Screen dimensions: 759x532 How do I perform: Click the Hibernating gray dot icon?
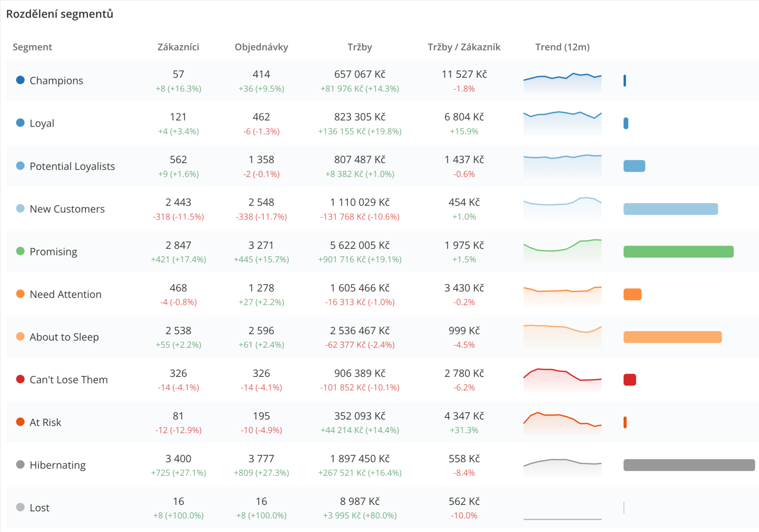point(20,465)
